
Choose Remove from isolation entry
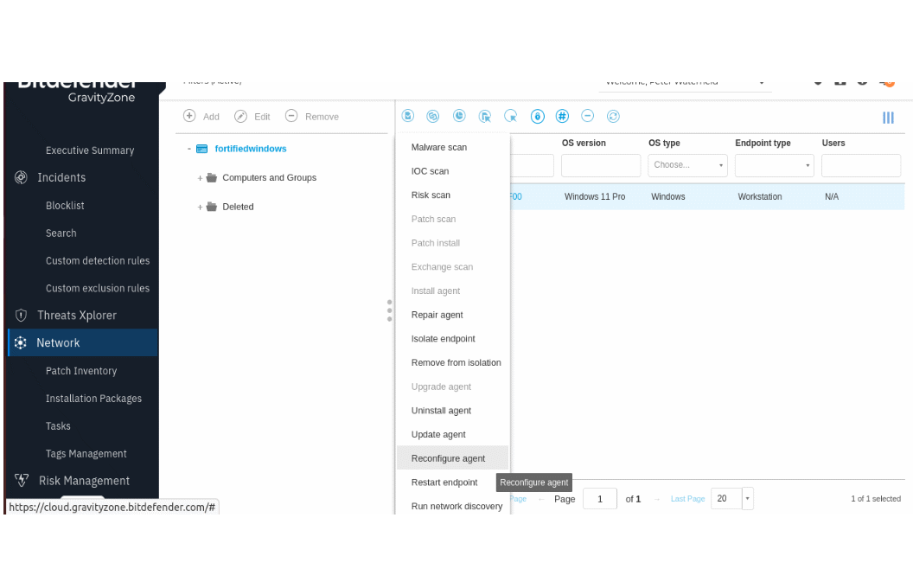coord(456,362)
